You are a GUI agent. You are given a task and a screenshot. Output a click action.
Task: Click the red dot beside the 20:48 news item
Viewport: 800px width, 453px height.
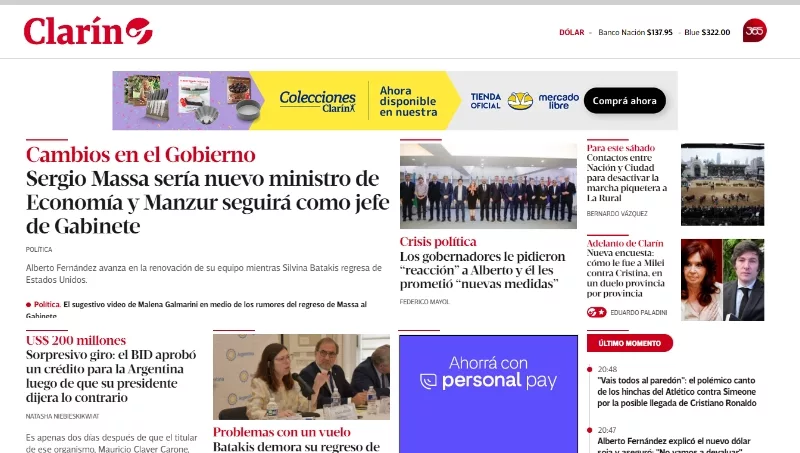(x=589, y=369)
